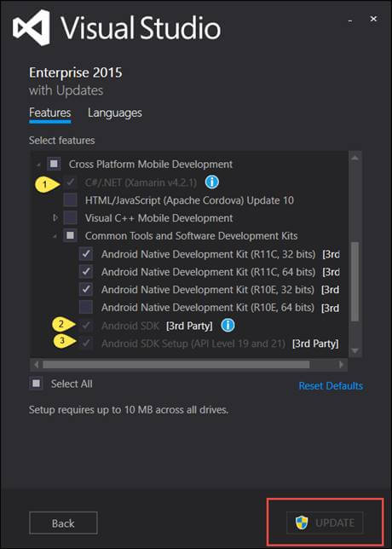Switch to the Languages tab
Viewport: 392px width, 549px height.
[115, 113]
